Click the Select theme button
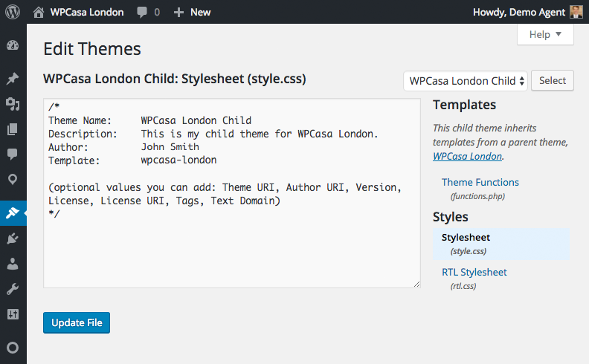The height and width of the screenshot is (364, 589). [x=553, y=80]
